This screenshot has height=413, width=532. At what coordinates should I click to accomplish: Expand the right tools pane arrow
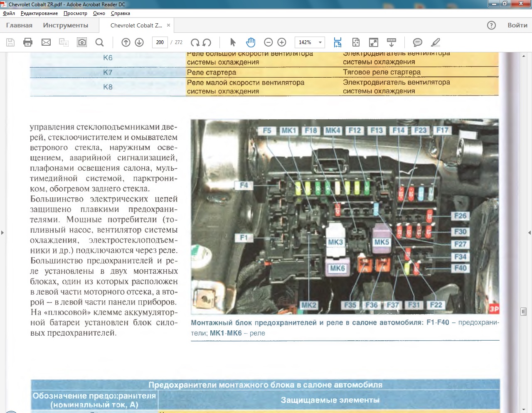529,233
